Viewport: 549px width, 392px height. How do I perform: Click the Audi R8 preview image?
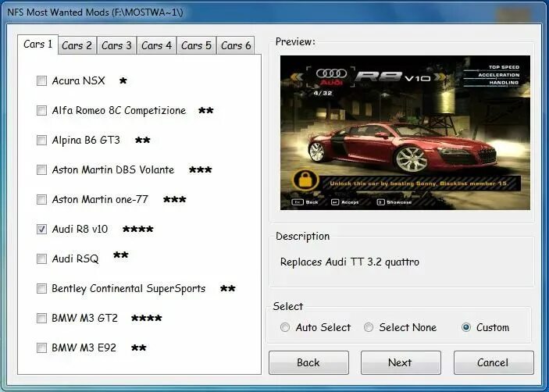coord(405,133)
